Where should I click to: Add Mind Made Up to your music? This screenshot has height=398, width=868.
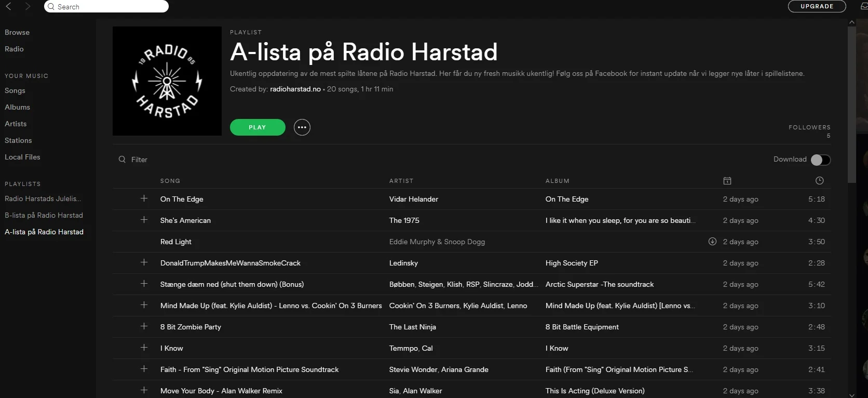[x=144, y=305]
